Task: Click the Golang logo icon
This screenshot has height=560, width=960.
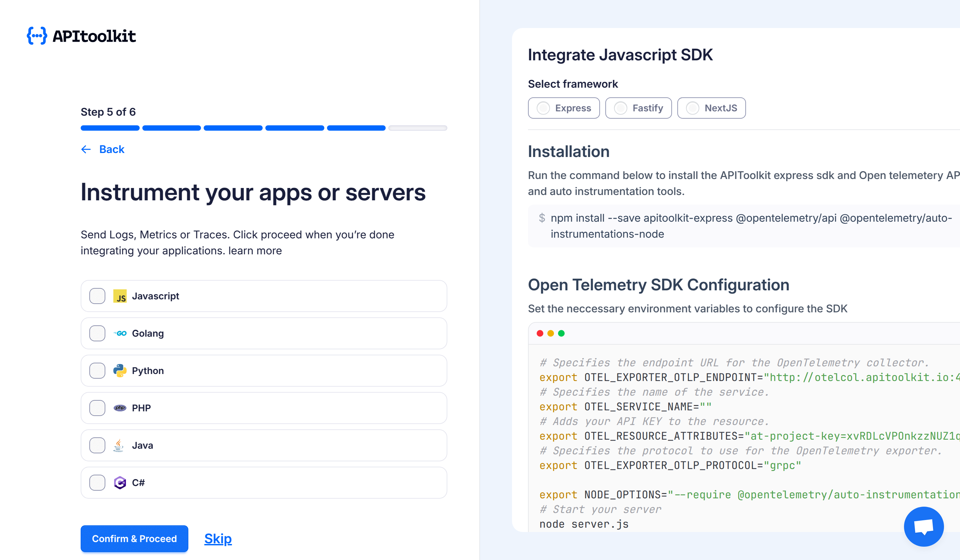Action: pos(120,333)
